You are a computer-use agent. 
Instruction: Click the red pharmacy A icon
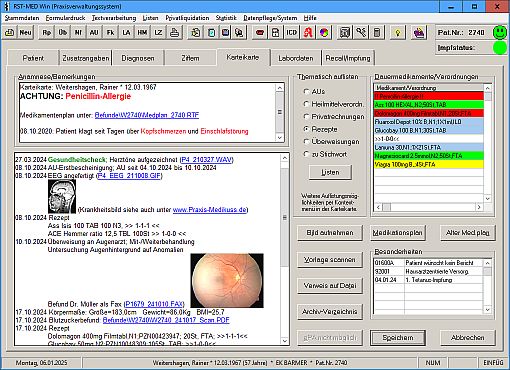click(x=308, y=33)
